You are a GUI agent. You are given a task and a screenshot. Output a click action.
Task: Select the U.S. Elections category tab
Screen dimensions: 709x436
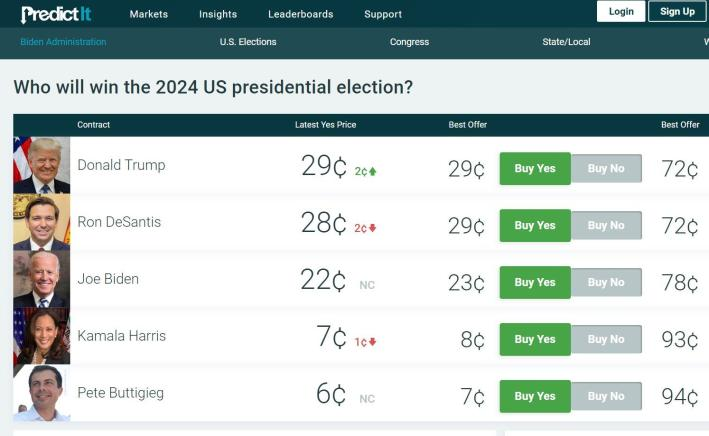pyautogui.click(x=248, y=42)
